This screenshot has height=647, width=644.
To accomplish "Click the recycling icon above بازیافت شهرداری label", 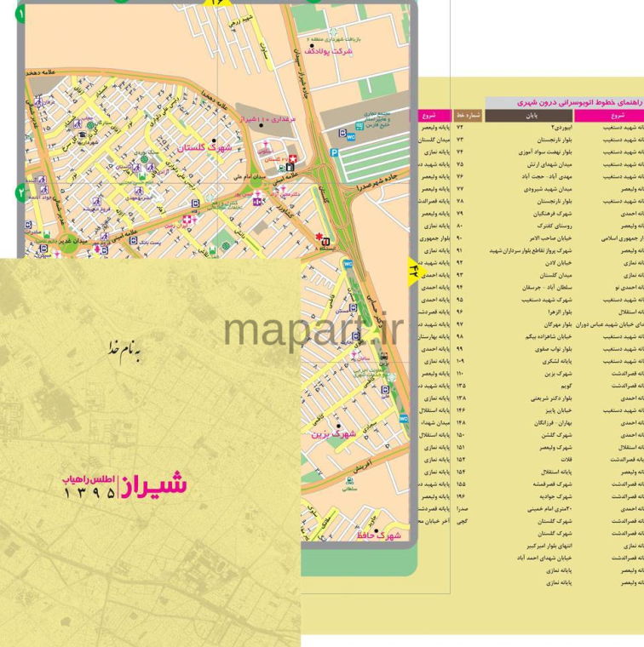I will pos(333,31).
